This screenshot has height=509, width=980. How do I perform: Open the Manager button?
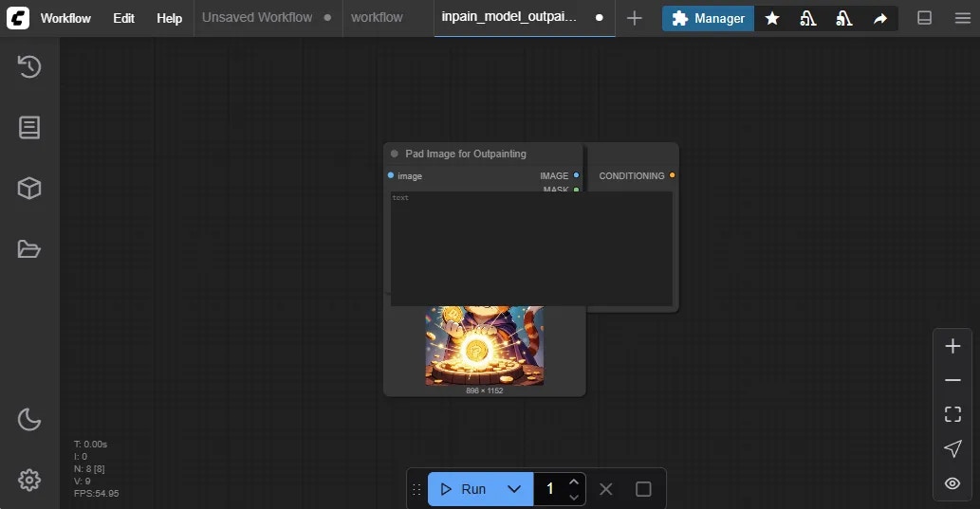click(708, 19)
